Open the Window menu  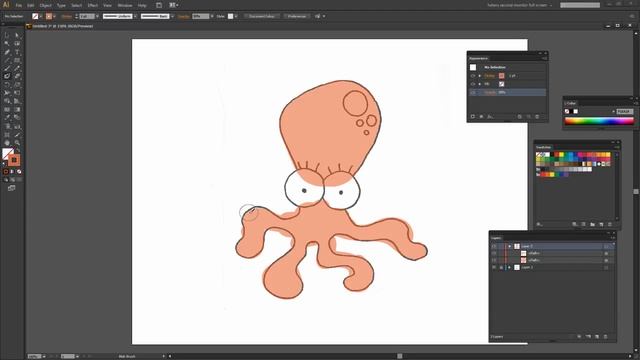(x=125, y=5)
